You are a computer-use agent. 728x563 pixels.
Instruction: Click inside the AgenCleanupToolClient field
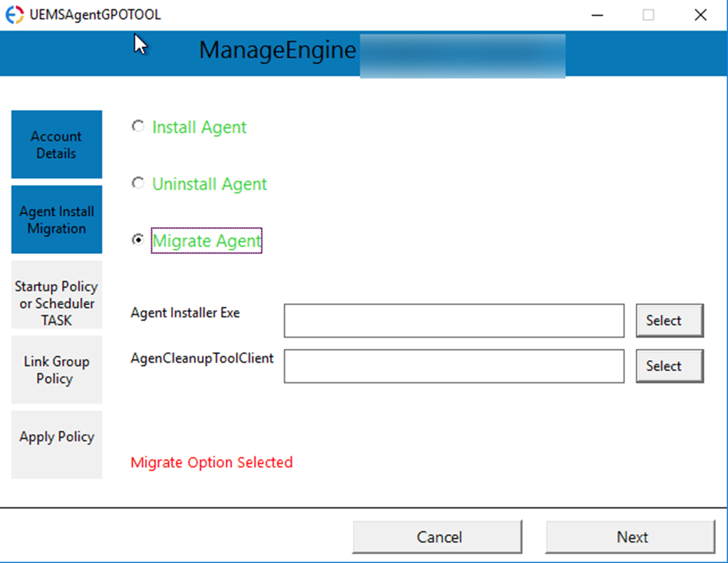(x=454, y=365)
